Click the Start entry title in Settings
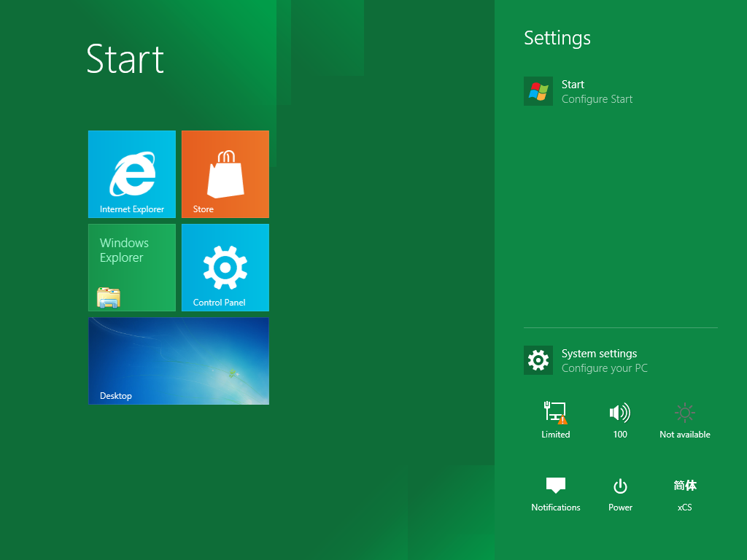 [x=573, y=85]
